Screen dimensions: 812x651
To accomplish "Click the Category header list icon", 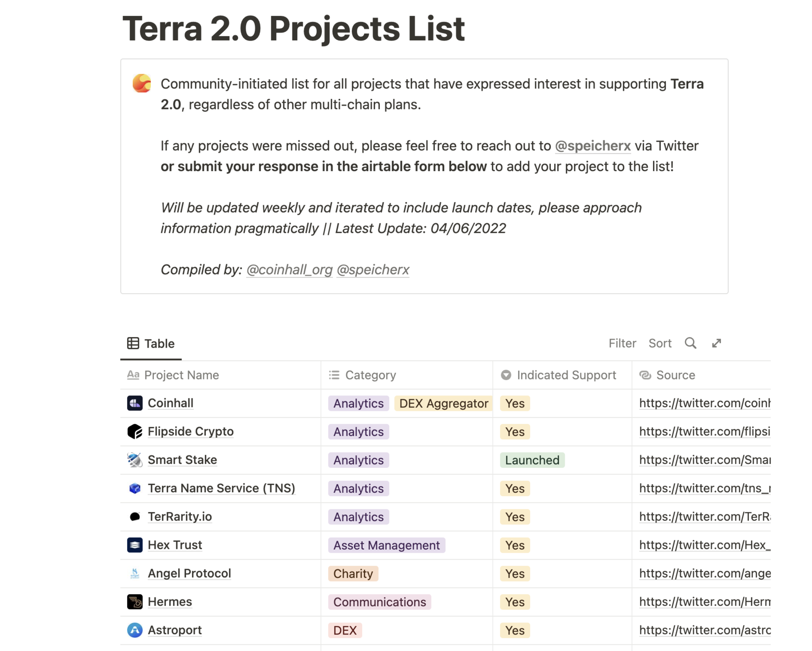I will pyautogui.click(x=334, y=375).
